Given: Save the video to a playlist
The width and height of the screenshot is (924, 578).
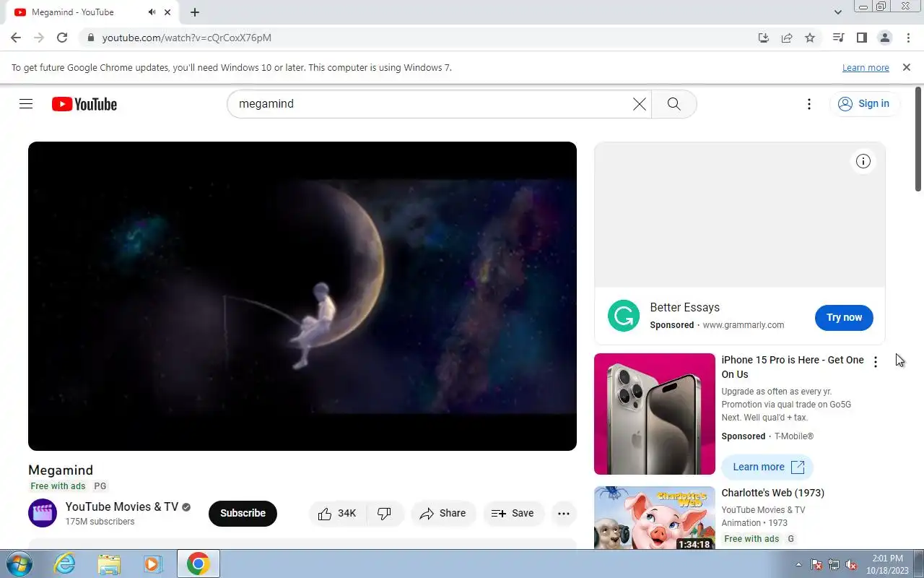Looking at the screenshot, I should (x=513, y=514).
